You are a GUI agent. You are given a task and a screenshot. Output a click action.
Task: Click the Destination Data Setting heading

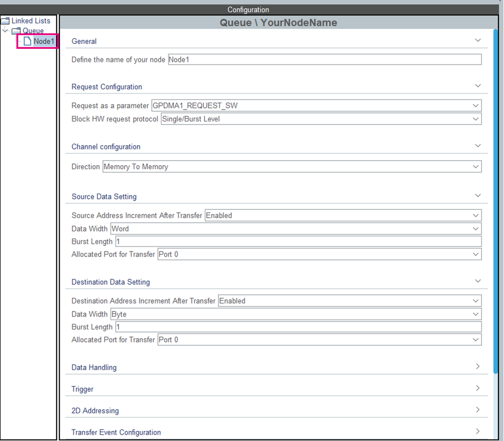click(110, 282)
